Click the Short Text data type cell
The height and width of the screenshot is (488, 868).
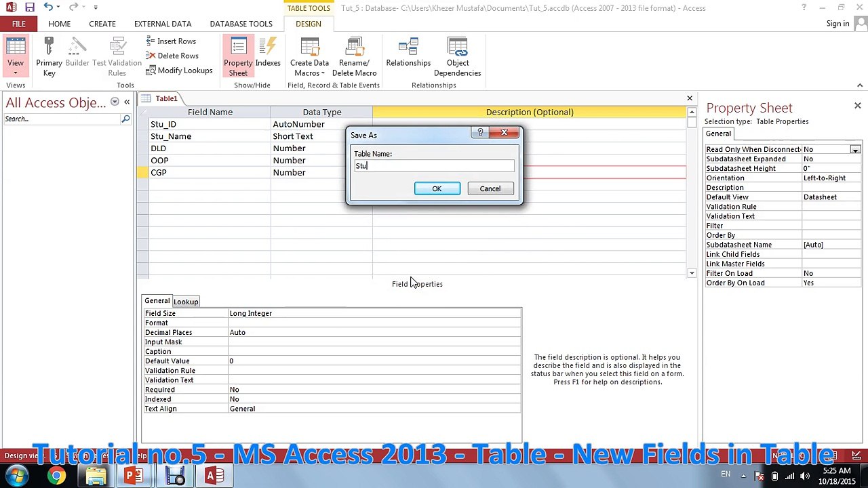(321, 136)
